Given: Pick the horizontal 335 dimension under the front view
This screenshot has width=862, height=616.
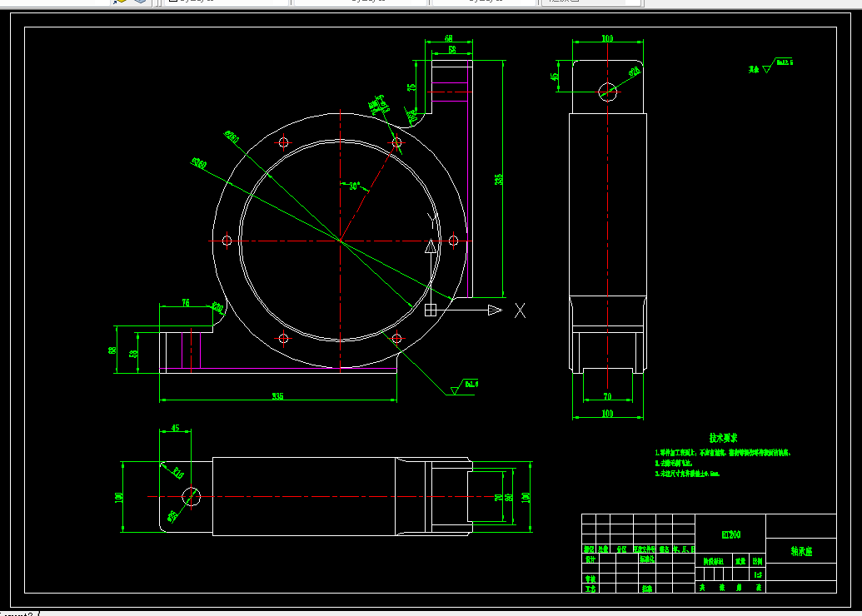Looking at the screenshot, I should pos(277,396).
